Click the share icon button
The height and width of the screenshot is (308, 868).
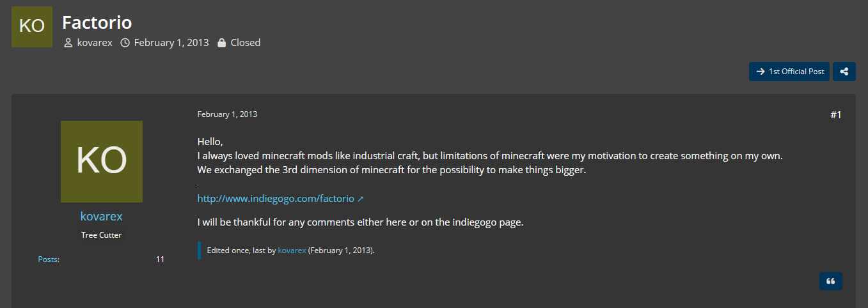pyautogui.click(x=844, y=72)
